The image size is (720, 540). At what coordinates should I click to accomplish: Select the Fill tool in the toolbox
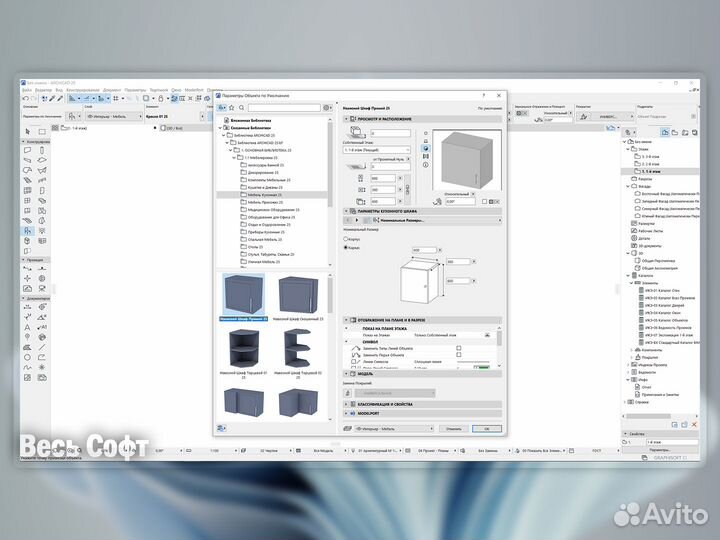[x=28, y=348]
